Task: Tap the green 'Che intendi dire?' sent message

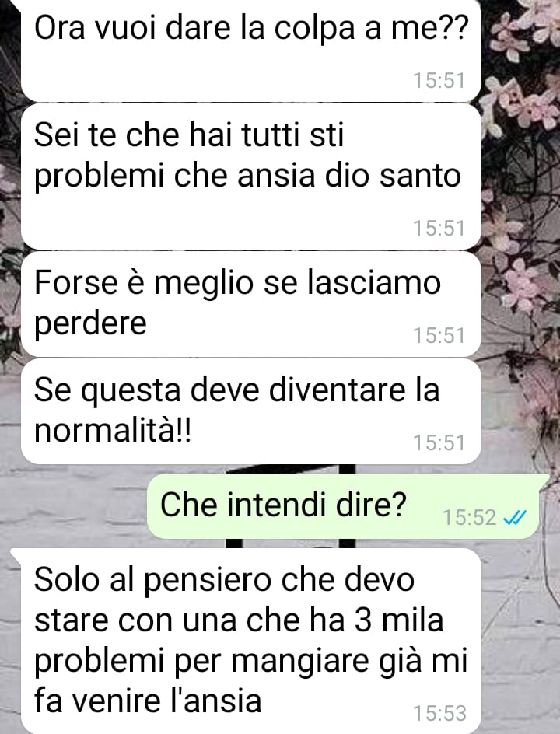Action: tap(344, 506)
